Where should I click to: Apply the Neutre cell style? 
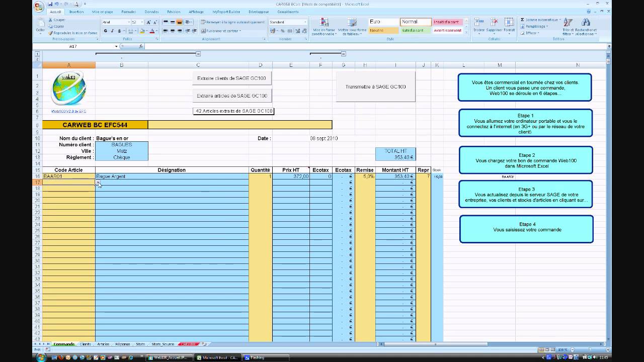tap(383, 30)
